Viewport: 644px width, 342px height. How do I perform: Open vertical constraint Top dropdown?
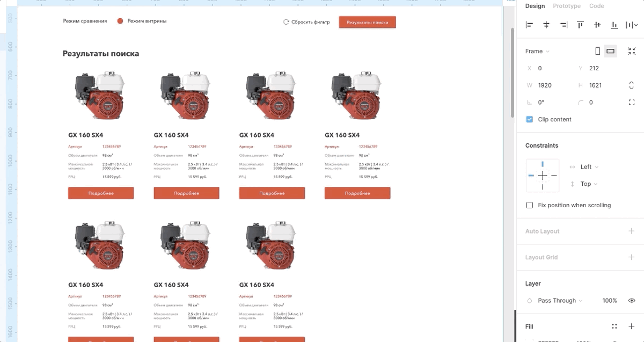[x=589, y=184]
